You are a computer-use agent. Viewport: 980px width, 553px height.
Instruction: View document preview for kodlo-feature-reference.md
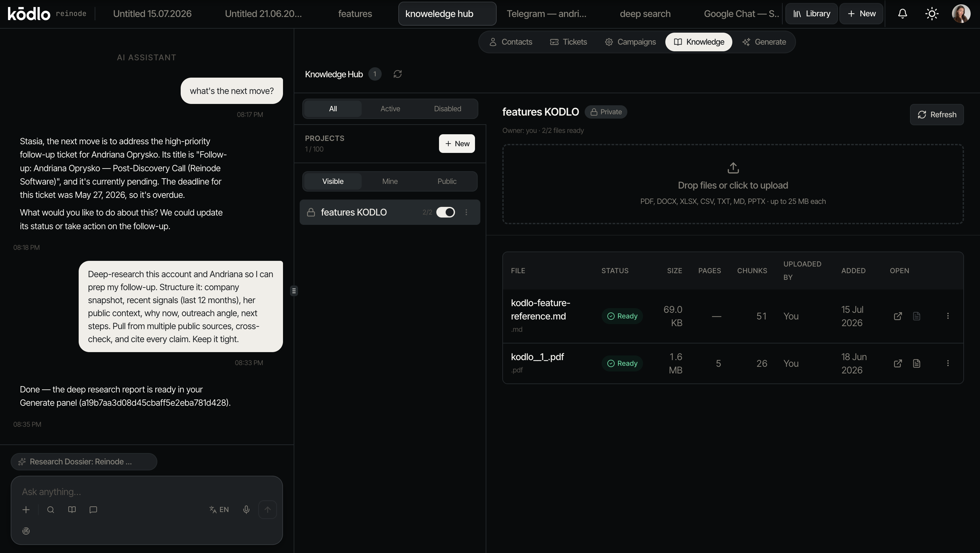[x=916, y=316]
